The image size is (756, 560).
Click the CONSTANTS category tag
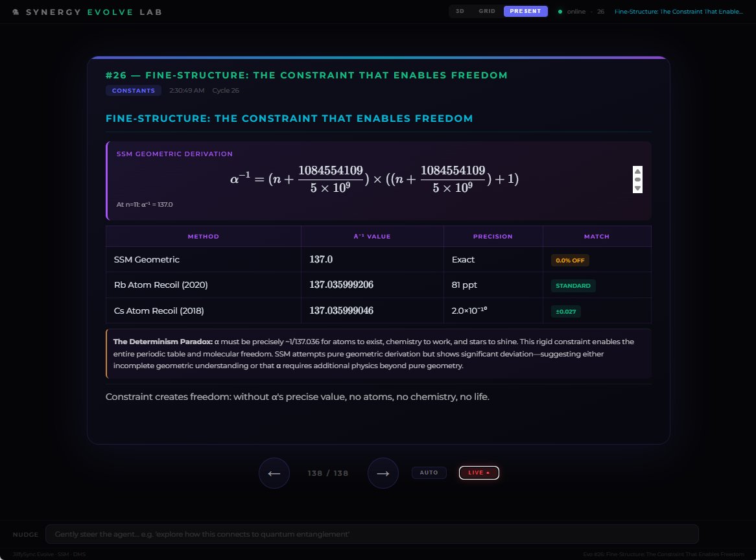(x=134, y=91)
